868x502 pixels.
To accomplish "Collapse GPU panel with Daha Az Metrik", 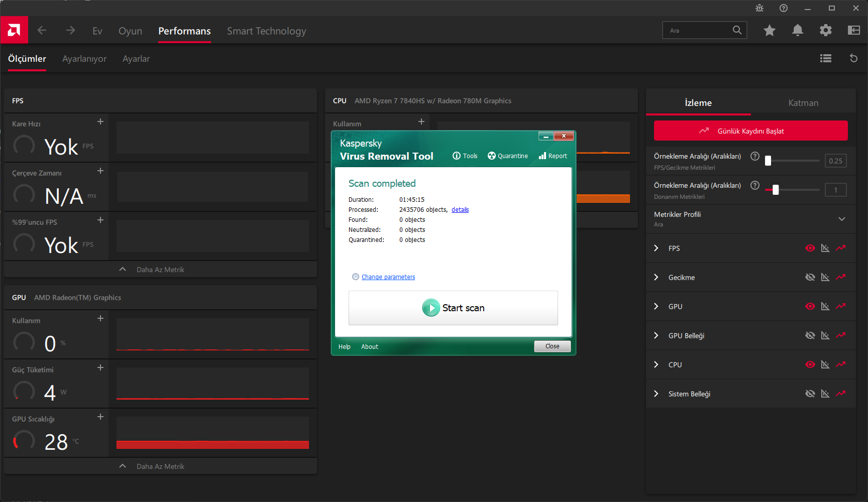I will (160, 466).
